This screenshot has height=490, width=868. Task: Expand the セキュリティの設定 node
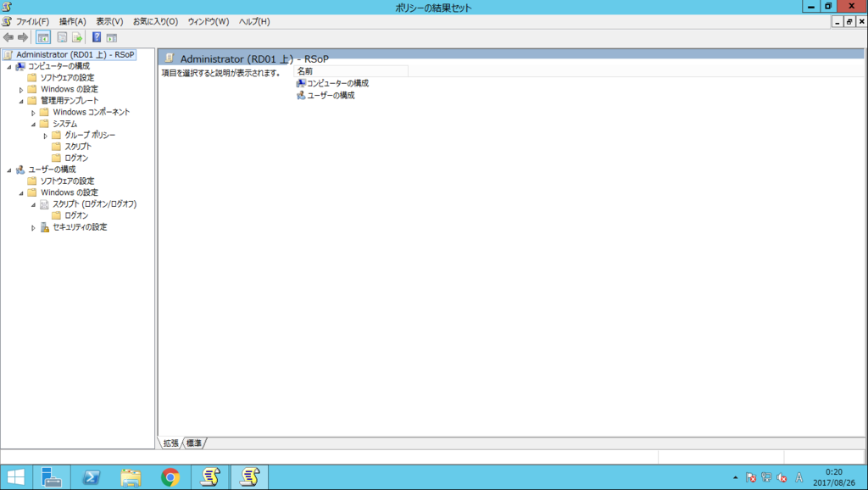pyautogui.click(x=33, y=227)
